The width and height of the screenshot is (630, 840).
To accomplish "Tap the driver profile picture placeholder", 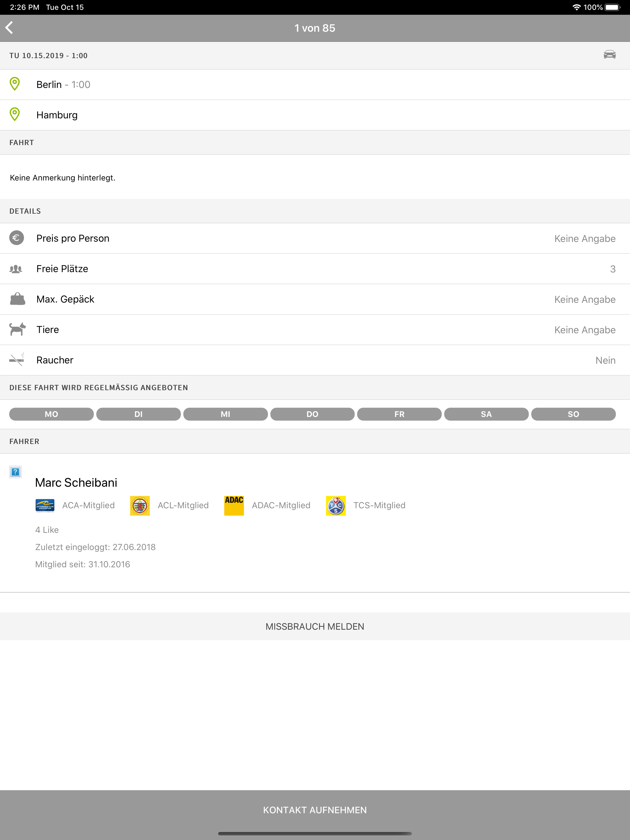I will 15,472.
